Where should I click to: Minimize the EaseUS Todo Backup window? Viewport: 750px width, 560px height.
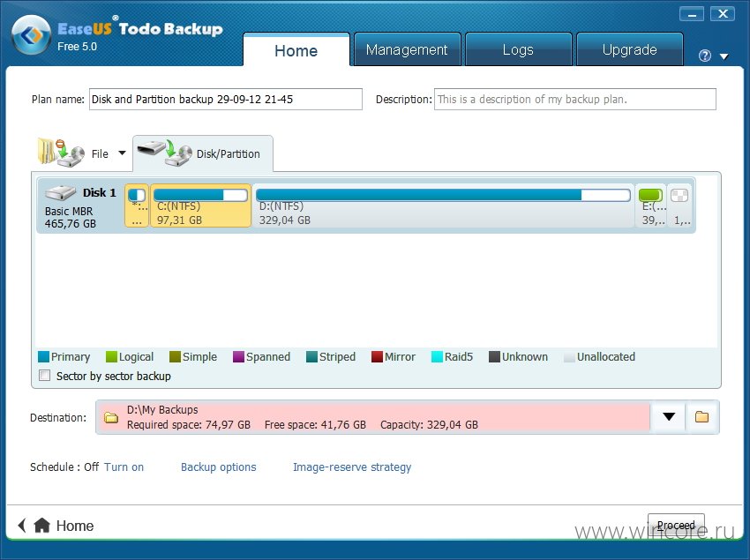[x=692, y=14]
